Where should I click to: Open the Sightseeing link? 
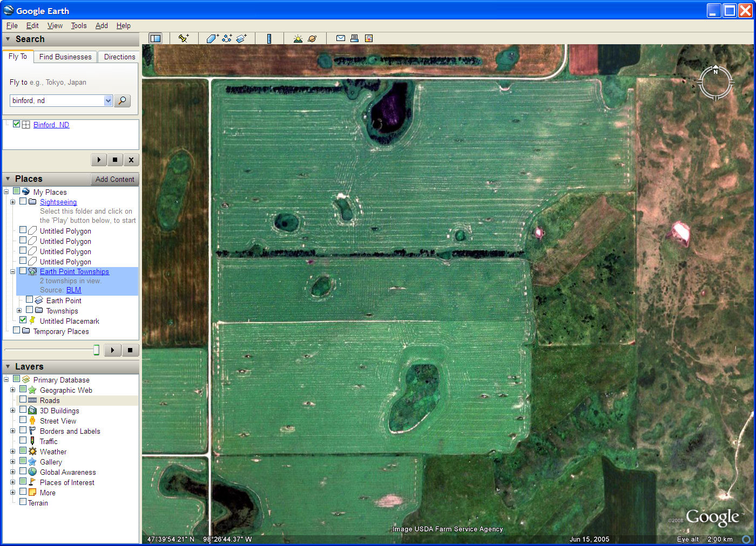(58, 202)
